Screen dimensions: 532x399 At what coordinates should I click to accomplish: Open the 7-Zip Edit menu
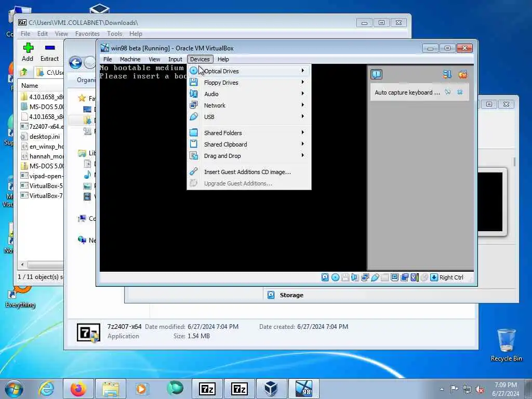(43, 34)
